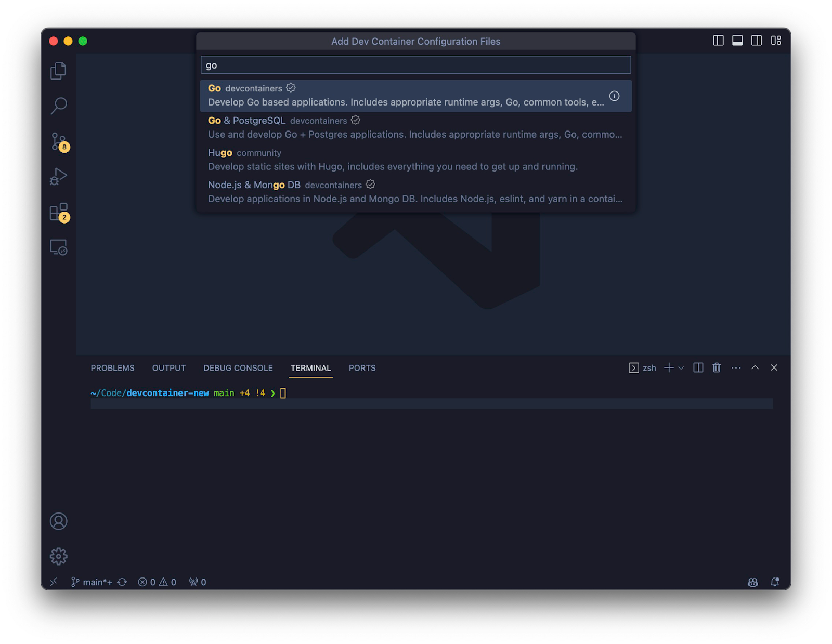The width and height of the screenshot is (832, 644).
Task: Toggle primary side bar layout icon
Action: click(x=718, y=41)
